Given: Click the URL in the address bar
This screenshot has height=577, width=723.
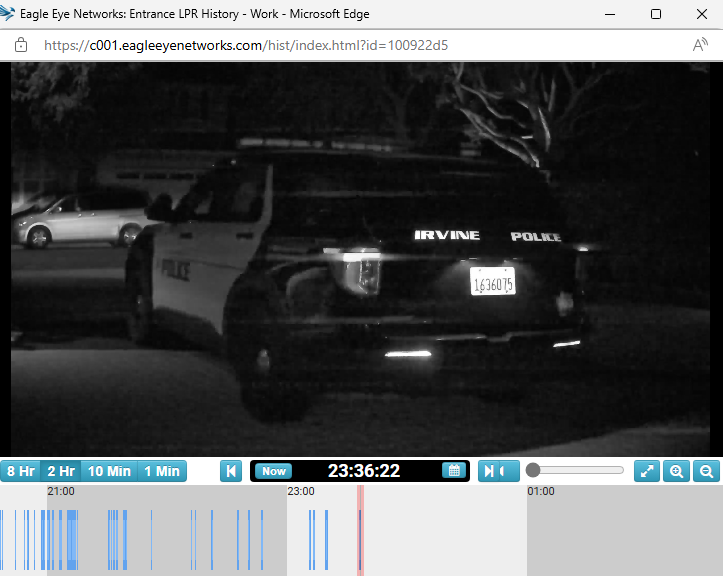Looking at the screenshot, I should [x=246, y=45].
